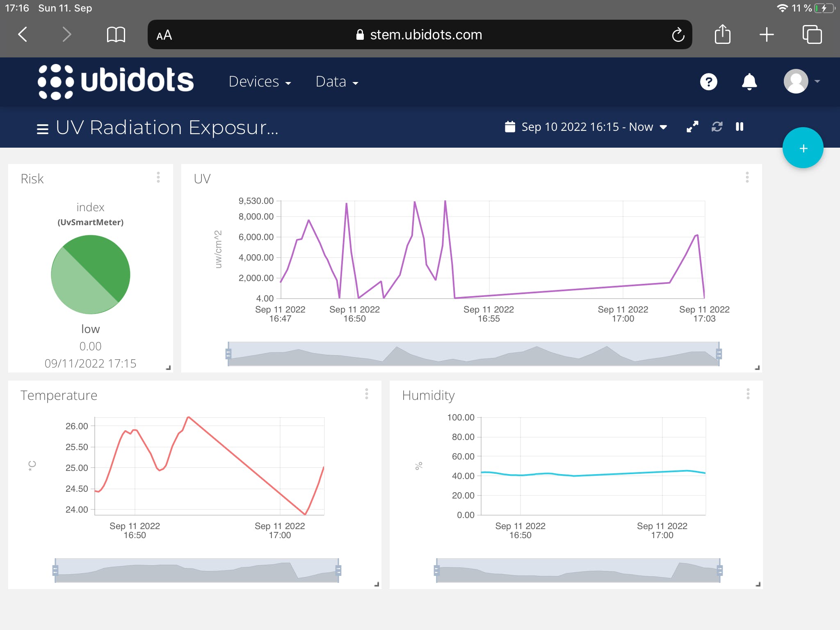Open a new Safari tab
840x630 pixels.
click(x=767, y=34)
